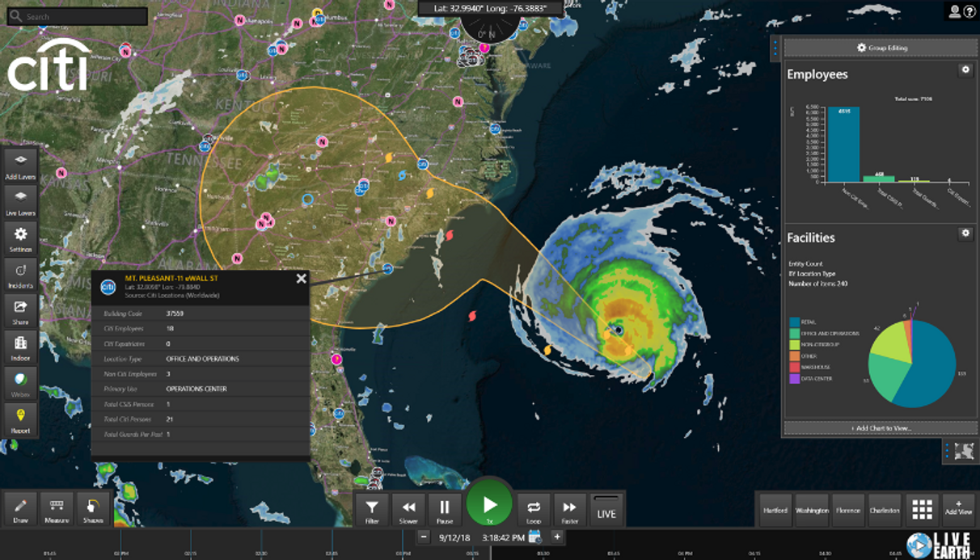
Task: Close the Mt. Pleasant facility popup
Action: pyautogui.click(x=301, y=278)
